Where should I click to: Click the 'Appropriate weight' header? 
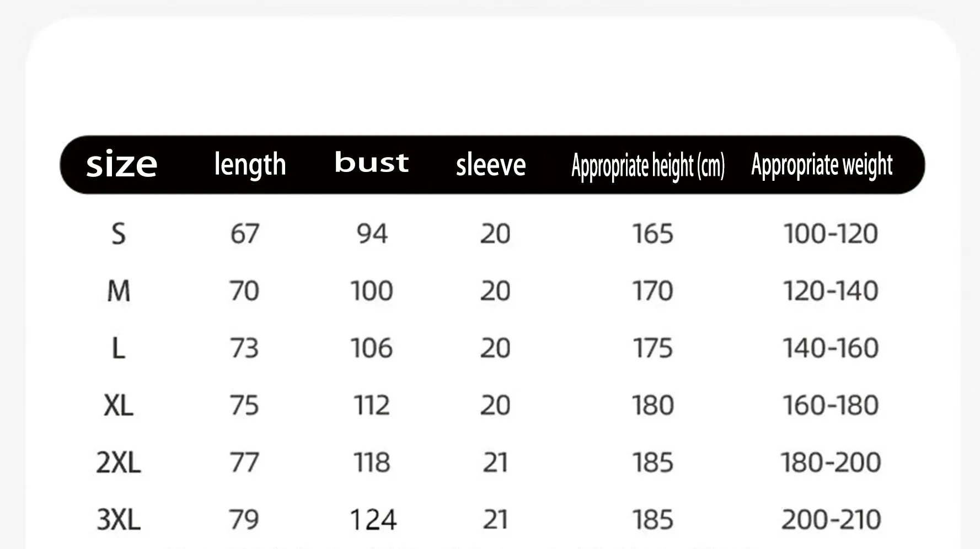point(822,165)
